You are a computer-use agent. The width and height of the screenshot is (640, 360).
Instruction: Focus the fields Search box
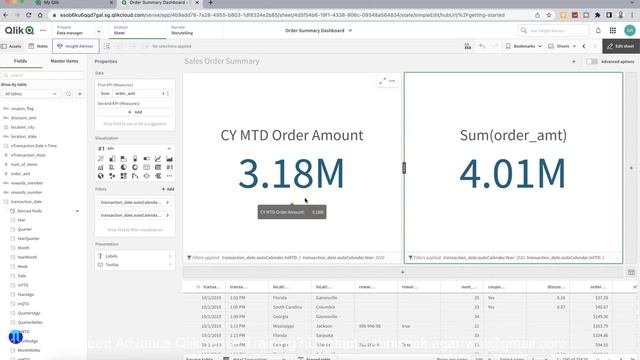pos(42,76)
